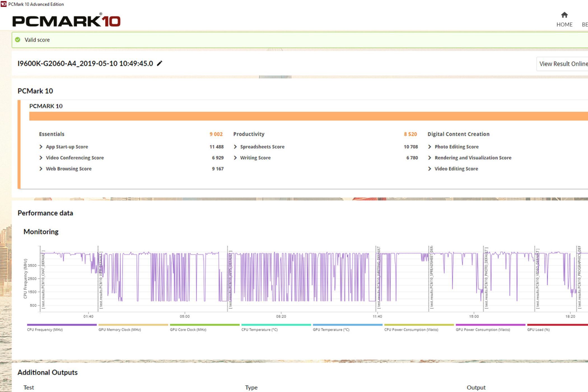Image resolution: width=588 pixels, height=392 pixels.
Task: Click the pencil edit result name icon
Action: coord(159,64)
